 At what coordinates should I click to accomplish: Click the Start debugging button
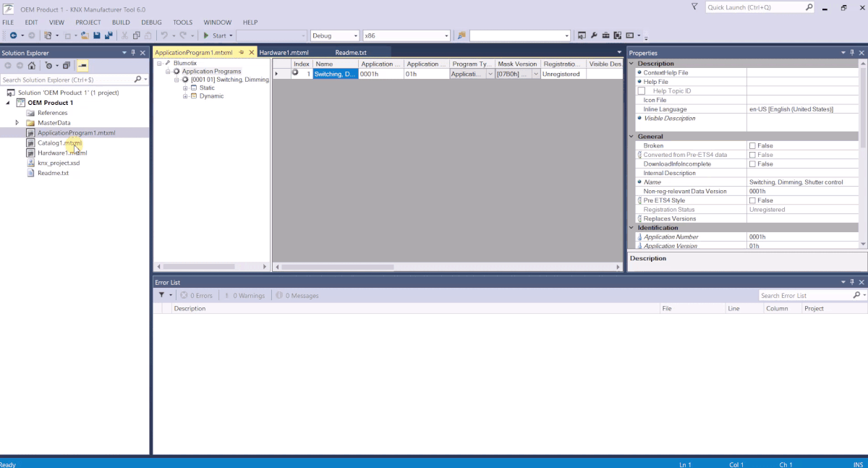tap(215, 35)
